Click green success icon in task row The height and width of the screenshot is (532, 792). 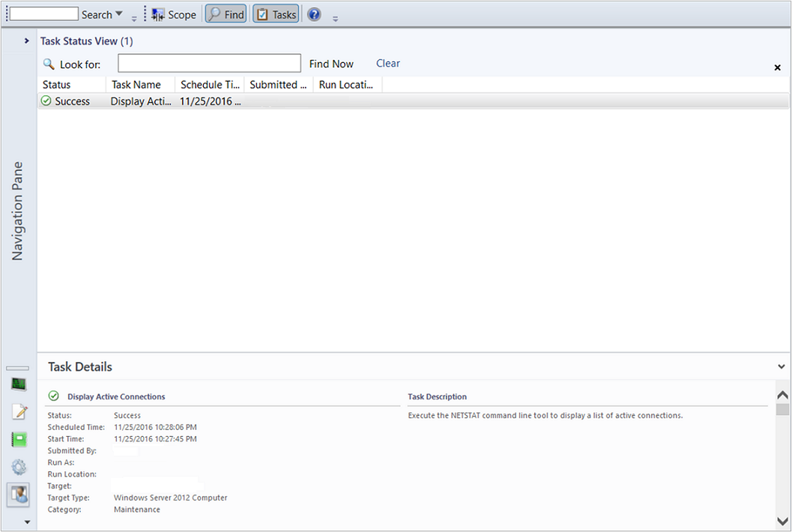pos(46,100)
